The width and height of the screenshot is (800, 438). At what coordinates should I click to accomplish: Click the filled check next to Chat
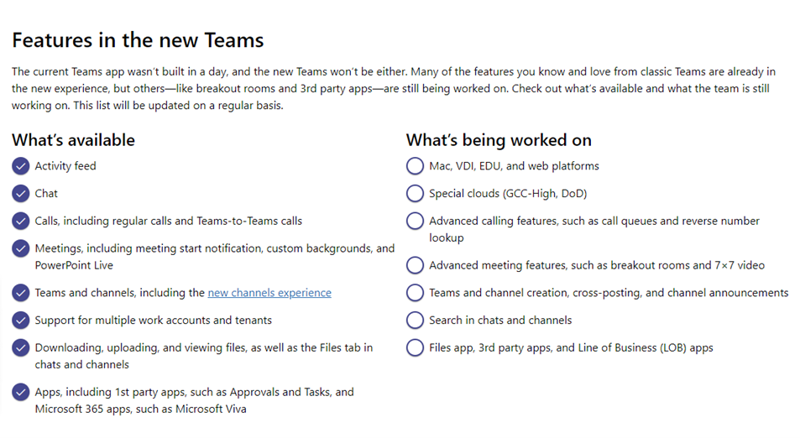coord(20,193)
